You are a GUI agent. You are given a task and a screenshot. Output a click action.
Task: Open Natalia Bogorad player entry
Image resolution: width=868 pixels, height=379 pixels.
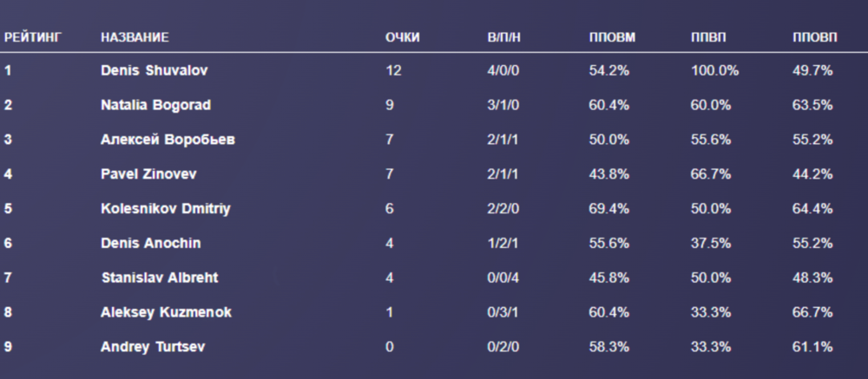point(155,105)
